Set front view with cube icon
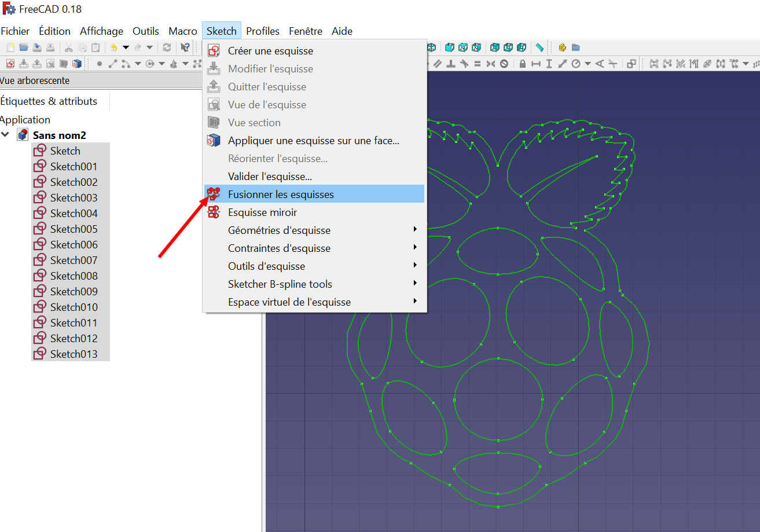The image size is (760, 532). pyautogui.click(x=450, y=47)
